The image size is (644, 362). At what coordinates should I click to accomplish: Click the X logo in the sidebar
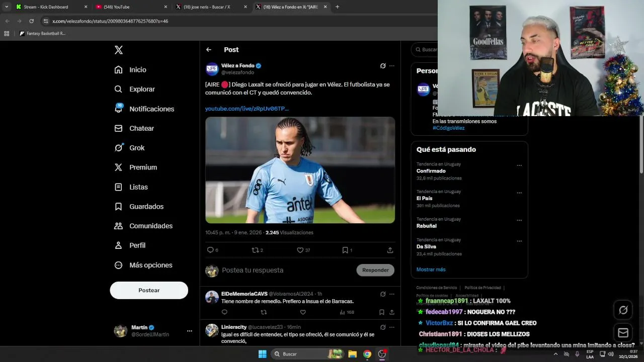coord(119,50)
